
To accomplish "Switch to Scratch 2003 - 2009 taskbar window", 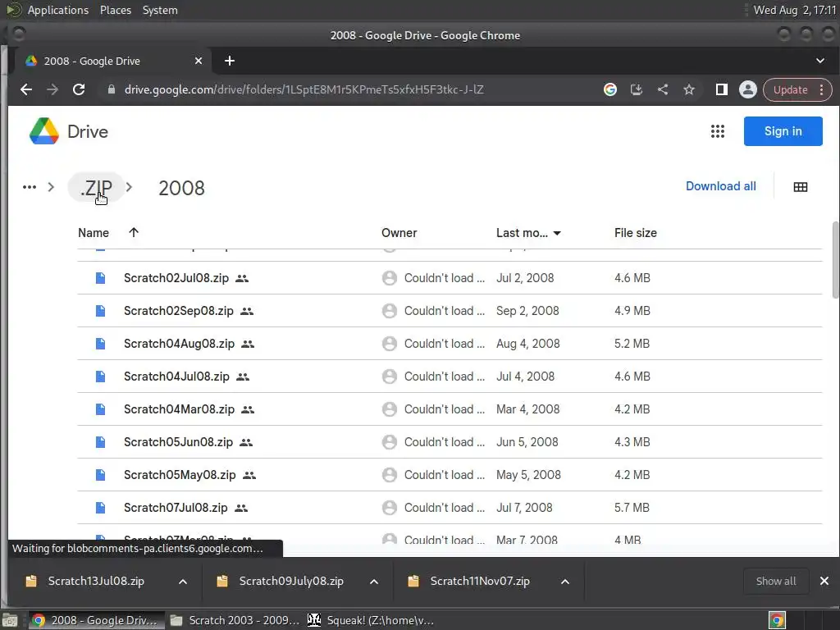I will (235, 620).
